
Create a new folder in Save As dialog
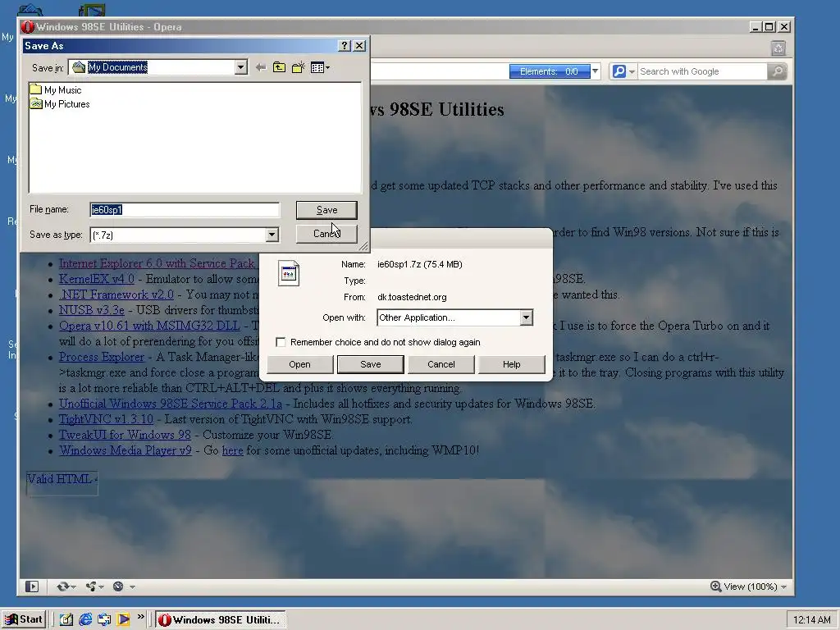point(299,67)
